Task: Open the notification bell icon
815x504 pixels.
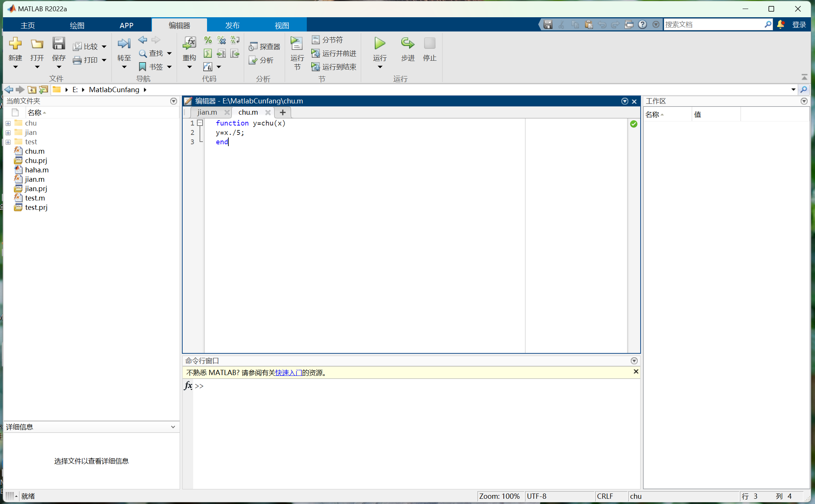Action: (780, 24)
